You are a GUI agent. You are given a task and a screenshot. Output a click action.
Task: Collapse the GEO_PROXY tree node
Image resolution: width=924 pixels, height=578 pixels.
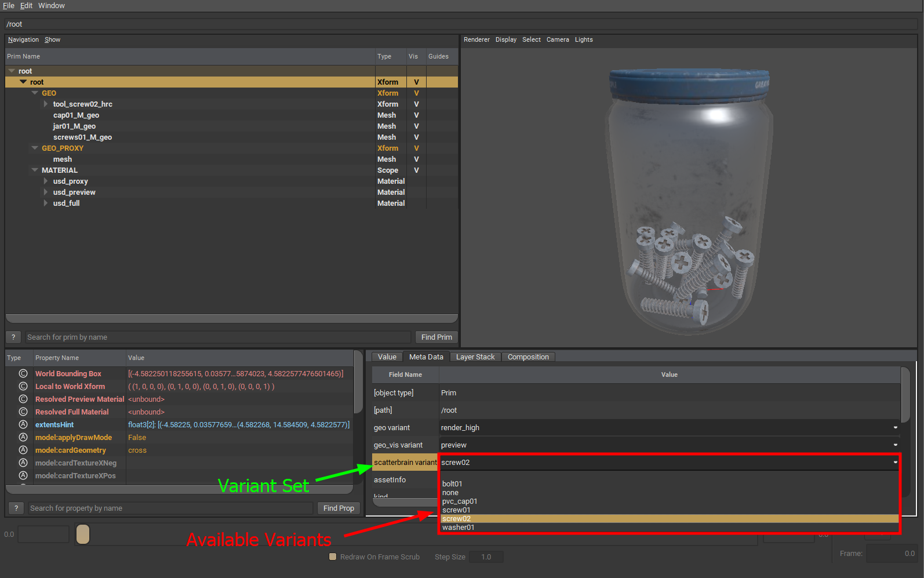[x=35, y=148]
